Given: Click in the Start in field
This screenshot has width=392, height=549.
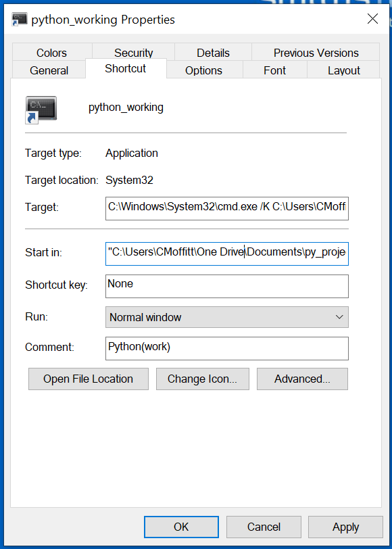Looking at the screenshot, I should [227, 254].
